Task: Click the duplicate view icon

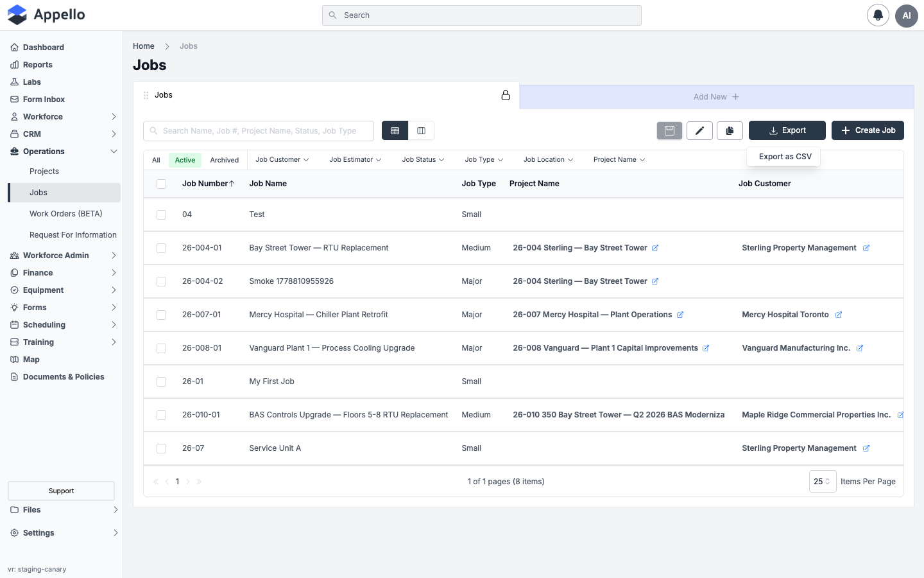Action: pos(730,130)
